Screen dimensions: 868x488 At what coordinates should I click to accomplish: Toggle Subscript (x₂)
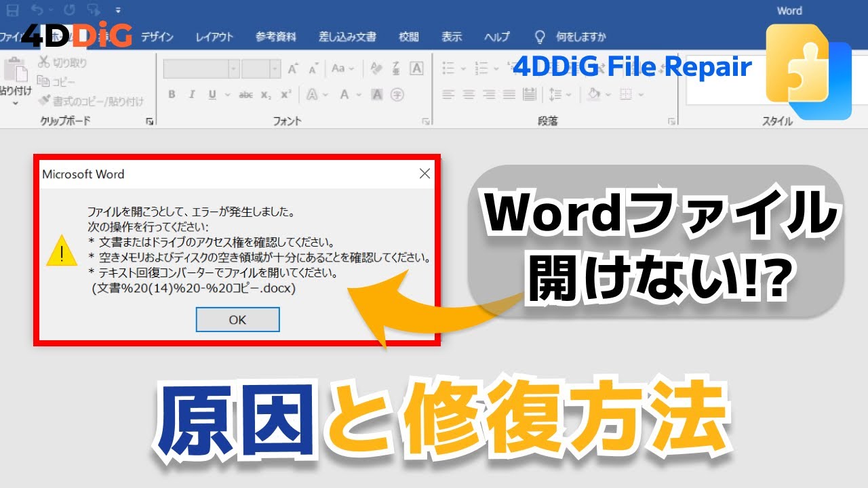pyautogui.click(x=267, y=95)
